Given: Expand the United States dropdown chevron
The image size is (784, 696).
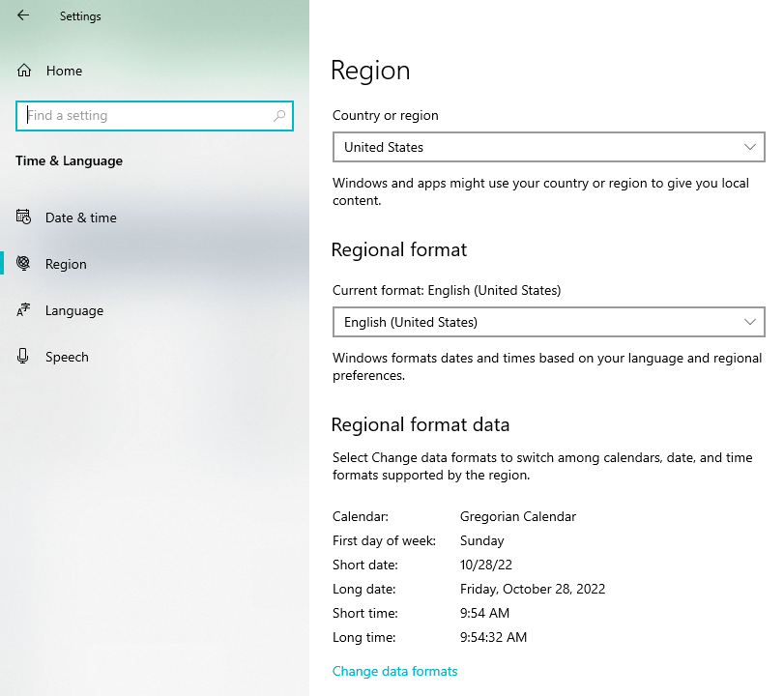Looking at the screenshot, I should 750,147.
